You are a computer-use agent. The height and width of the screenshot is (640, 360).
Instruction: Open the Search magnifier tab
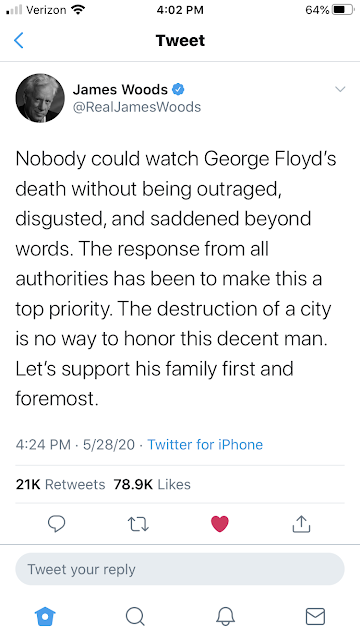pyautogui.click(x=135, y=616)
